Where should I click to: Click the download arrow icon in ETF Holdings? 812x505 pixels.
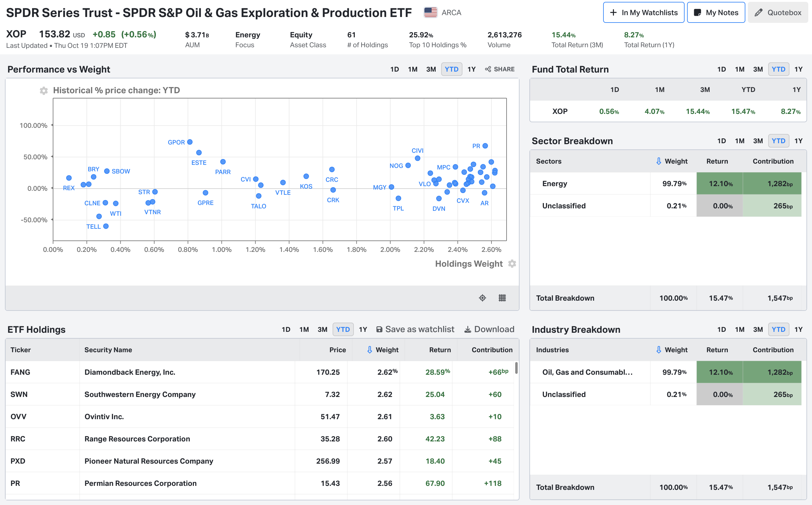click(468, 329)
